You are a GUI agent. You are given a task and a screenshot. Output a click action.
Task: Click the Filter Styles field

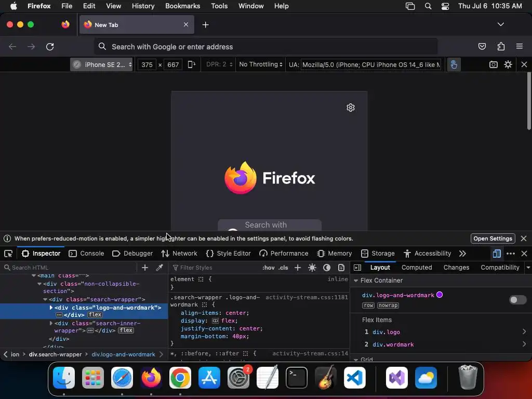tap(216, 268)
